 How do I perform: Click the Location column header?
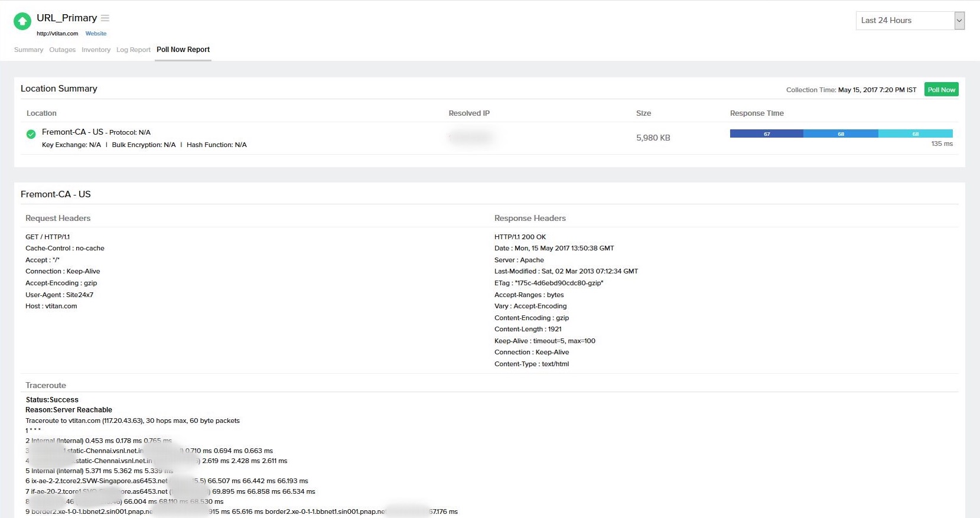pos(41,113)
